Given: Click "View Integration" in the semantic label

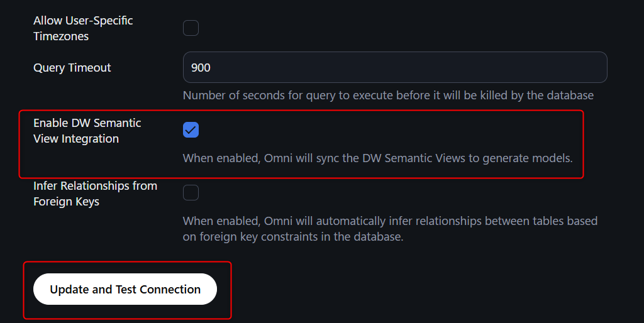Looking at the screenshot, I should [x=76, y=139].
